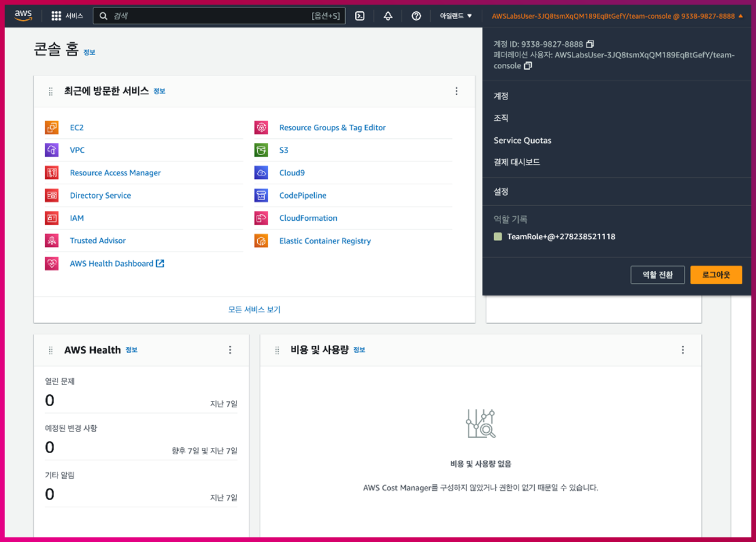Expand the 아일랜드 region dropdown
The image size is (756, 542).
[x=456, y=16]
